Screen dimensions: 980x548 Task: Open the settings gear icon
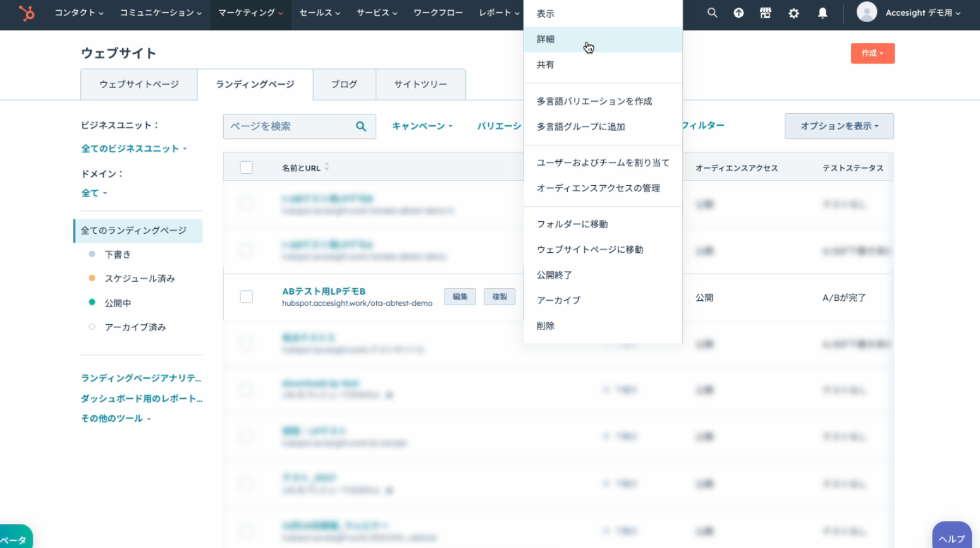coord(793,13)
